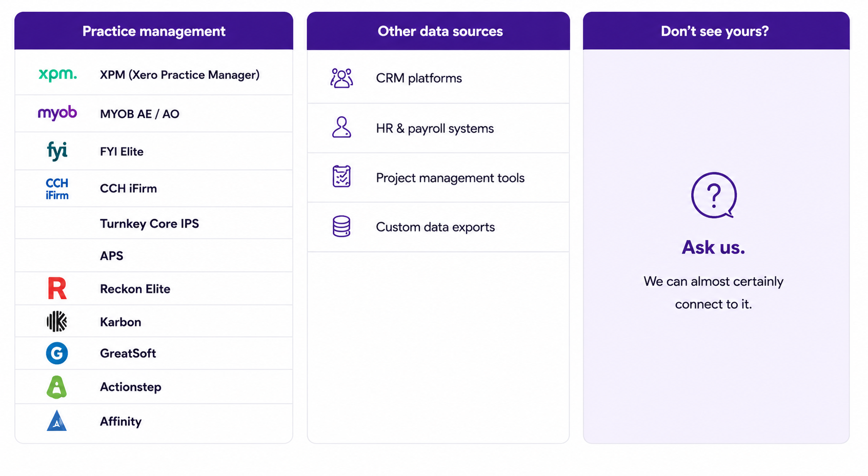Viewport: 868px width, 476px height.
Task: Click the red Reckon R logo
Action: point(57,288)
